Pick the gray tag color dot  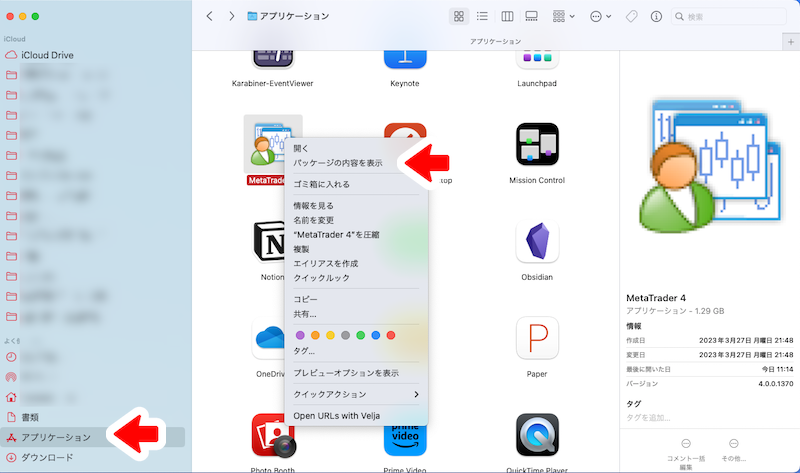tap(345, 335)
